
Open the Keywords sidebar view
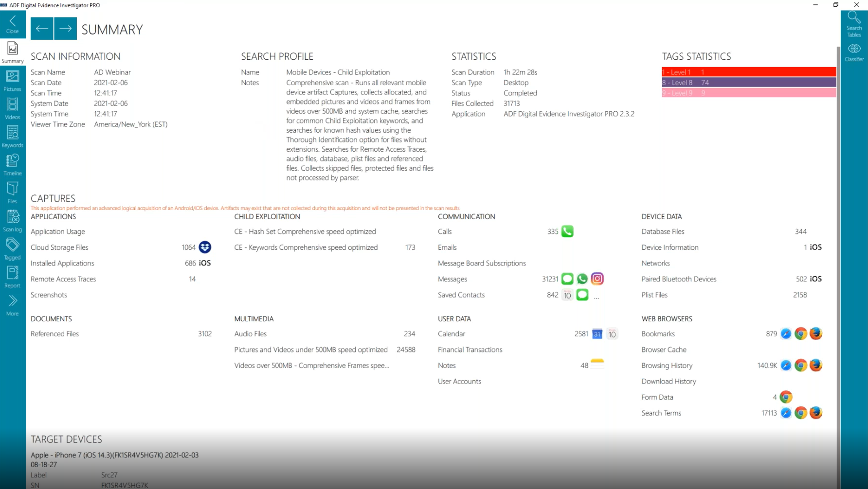coord(13,137)
